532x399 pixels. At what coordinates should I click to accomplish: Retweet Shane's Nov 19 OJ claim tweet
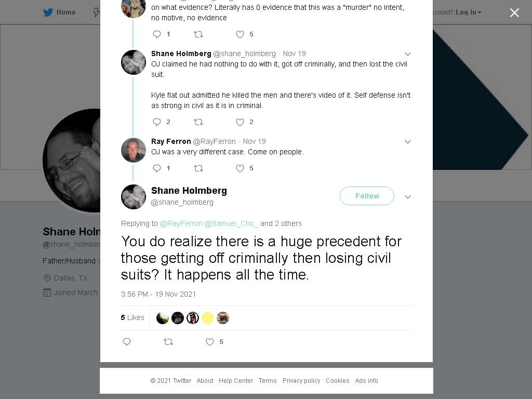[x=198, y=122]
